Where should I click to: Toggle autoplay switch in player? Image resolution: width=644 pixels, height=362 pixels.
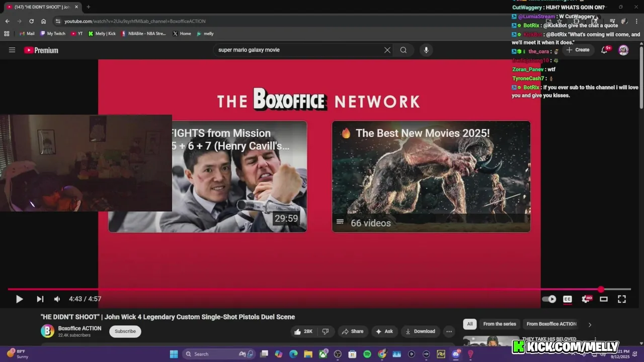(549, 299)
